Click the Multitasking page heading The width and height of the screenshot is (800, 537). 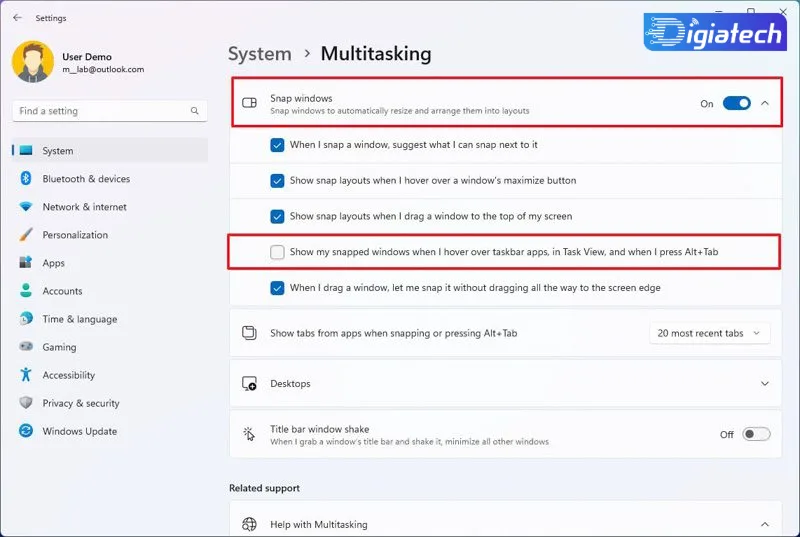(376, 54)
